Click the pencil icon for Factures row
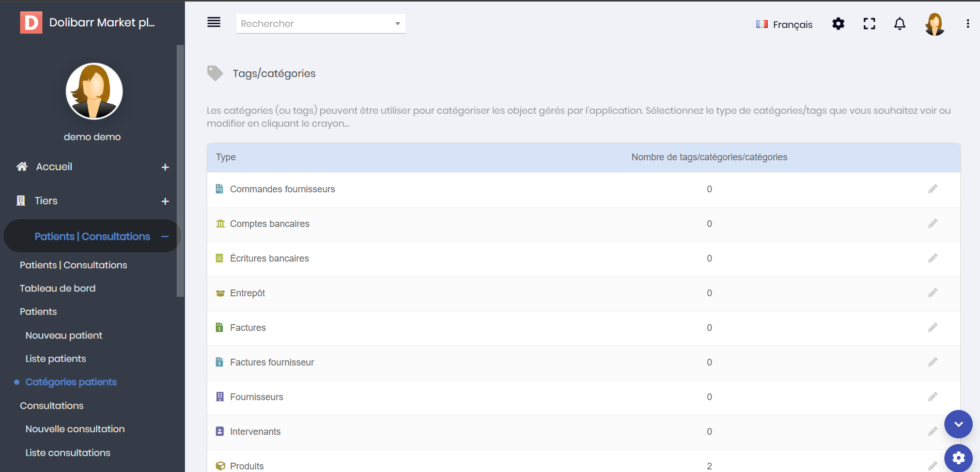This screenshot has width=980, height=472. [x=932, y=327]
